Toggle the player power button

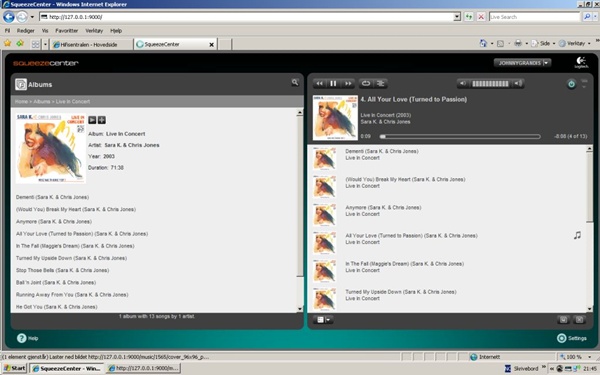[x=571, y=84]
